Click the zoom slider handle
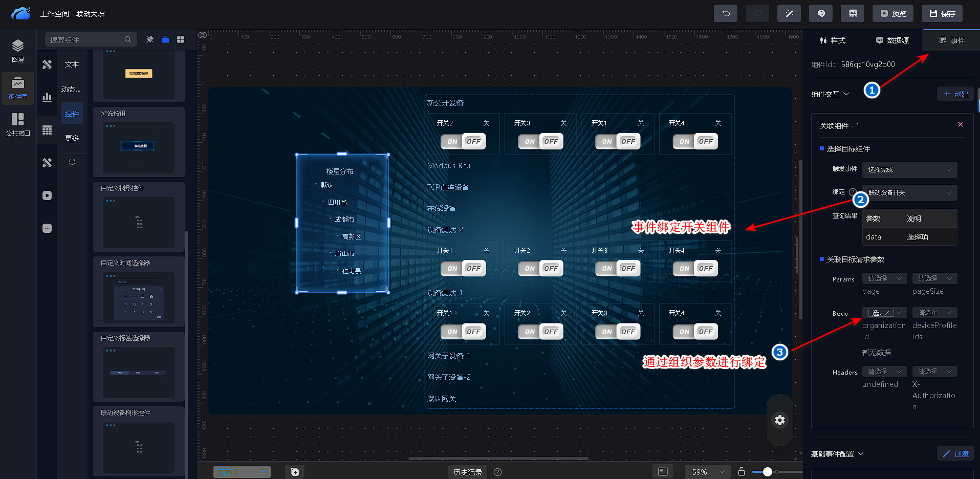Screen dimensions: 980x479 767,472
